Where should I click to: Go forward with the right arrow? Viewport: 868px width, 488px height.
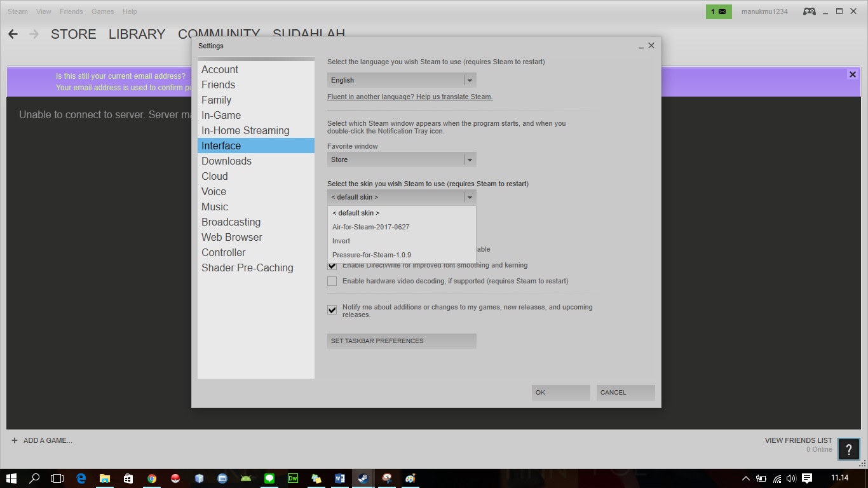(34, 34)
